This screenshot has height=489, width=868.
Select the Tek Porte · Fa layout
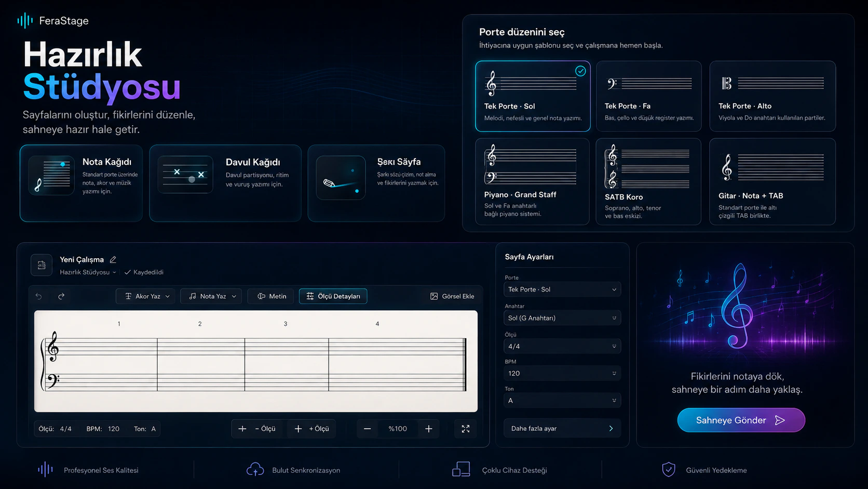(649, 96)
